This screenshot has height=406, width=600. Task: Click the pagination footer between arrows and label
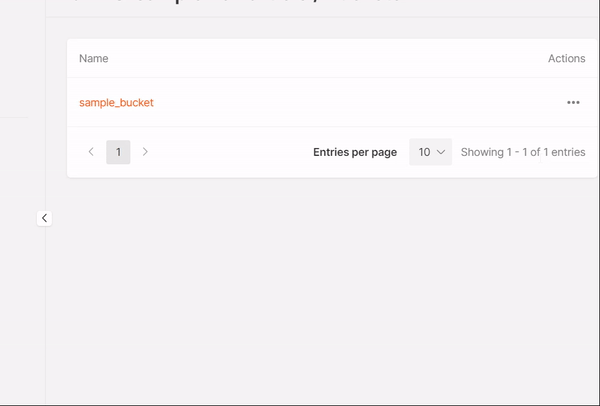pyautogui.click(x=230, y=152)
